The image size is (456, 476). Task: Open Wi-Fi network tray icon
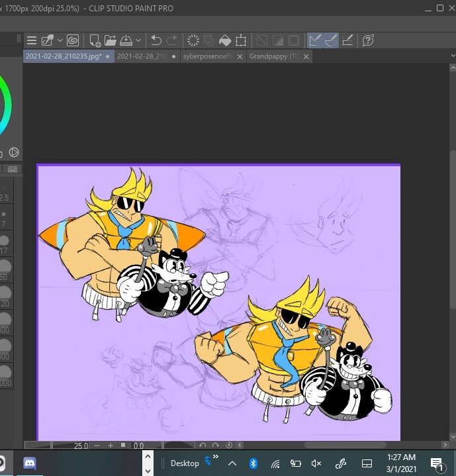tap(275, 464)
